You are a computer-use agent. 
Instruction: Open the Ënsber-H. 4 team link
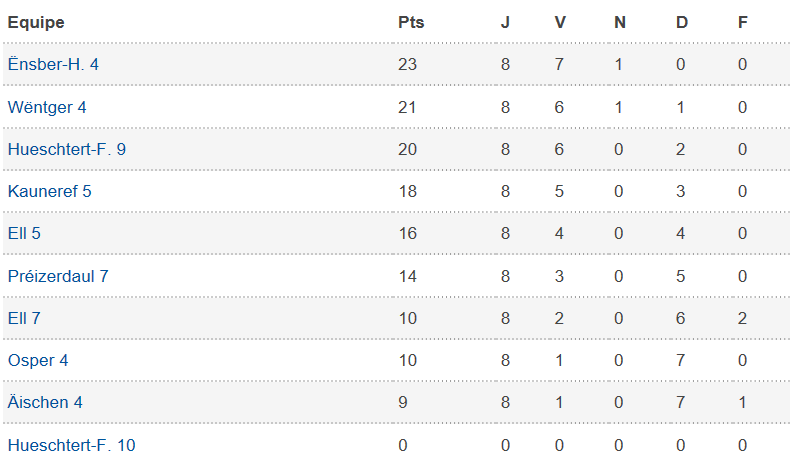53,65
